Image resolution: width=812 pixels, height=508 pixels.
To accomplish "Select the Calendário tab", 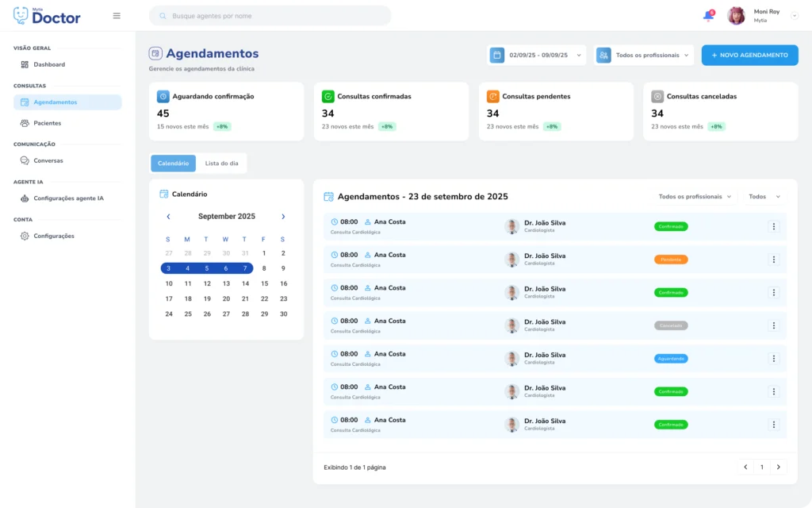I will click(173, 164).
